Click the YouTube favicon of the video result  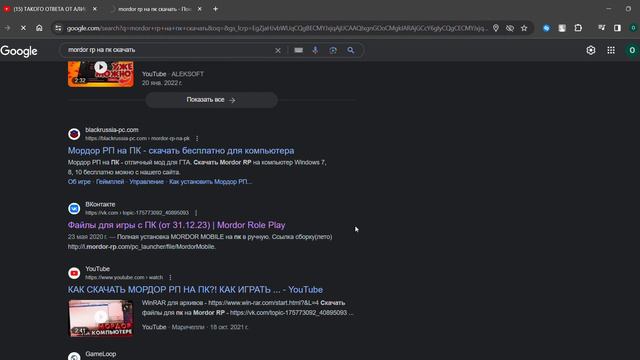pos(74,273)
